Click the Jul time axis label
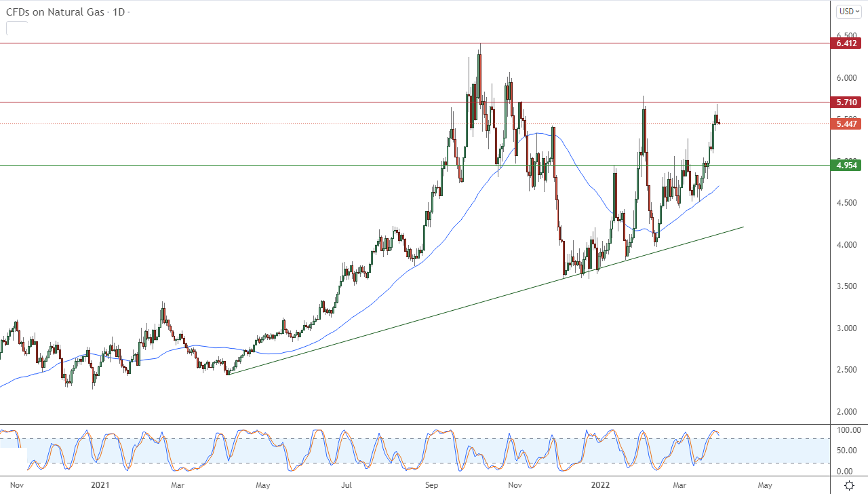This screenshot has height=494, width=868. point(347,485)
